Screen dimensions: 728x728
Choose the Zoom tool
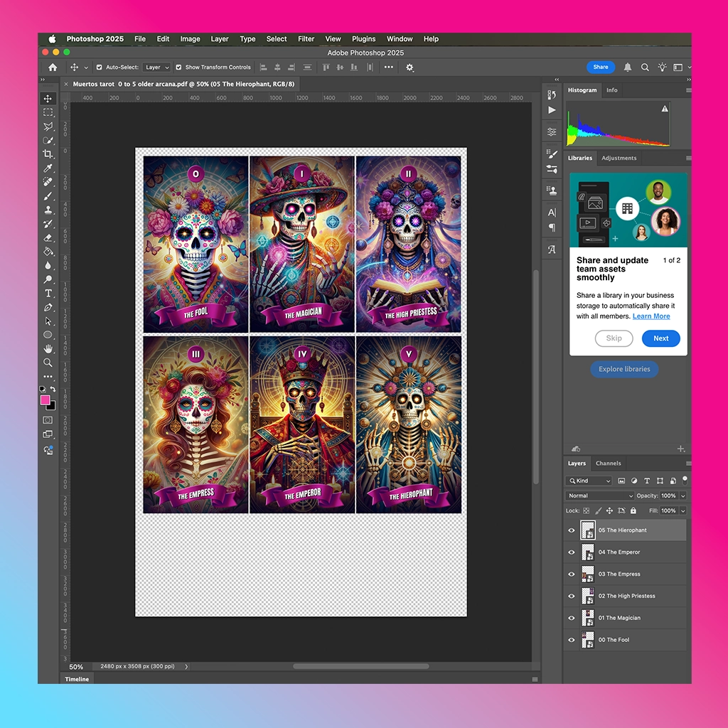tap(48, 363)
